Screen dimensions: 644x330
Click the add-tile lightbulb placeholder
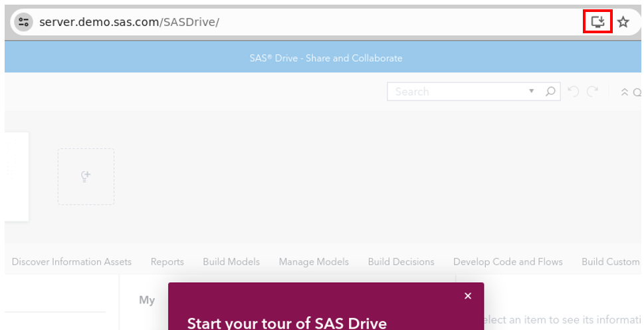click(x=86, y=177)
